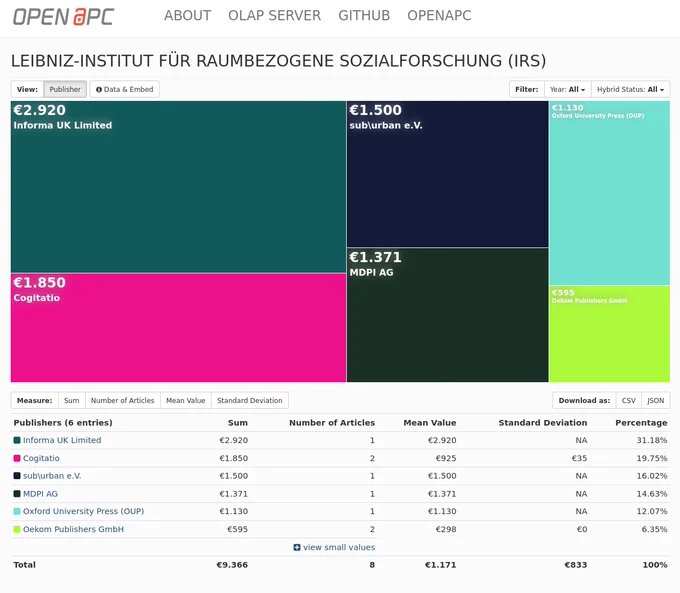The height and width of the screenshot is (593, 680).
Task: Click the Publishers (6 entries) header
Action: (63, 423)
